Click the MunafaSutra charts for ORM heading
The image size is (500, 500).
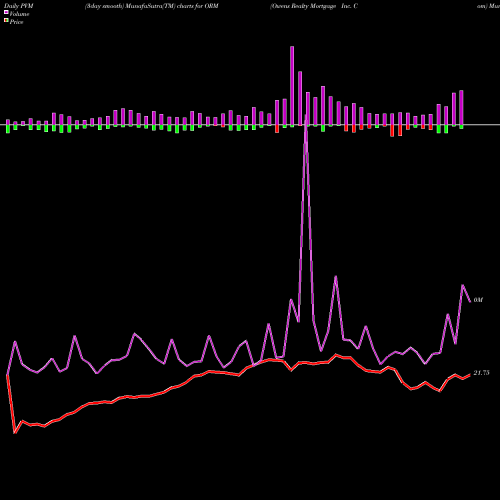click(x=152, y=6)
